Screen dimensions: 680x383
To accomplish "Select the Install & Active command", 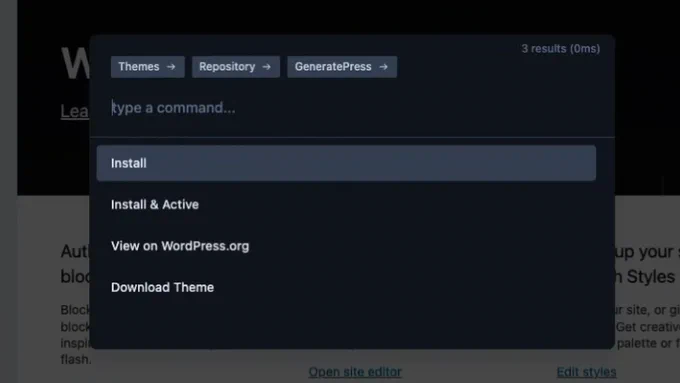I will 346,204.
